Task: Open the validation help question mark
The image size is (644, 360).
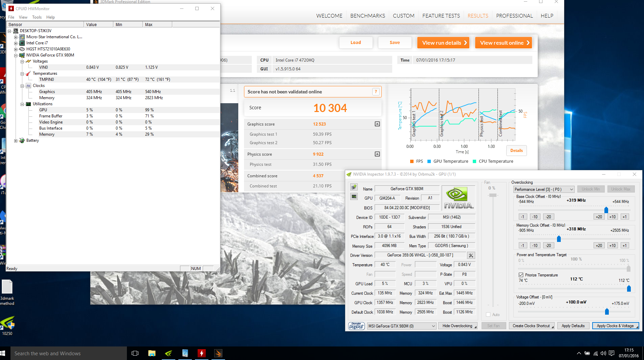Action: [376, 92]
